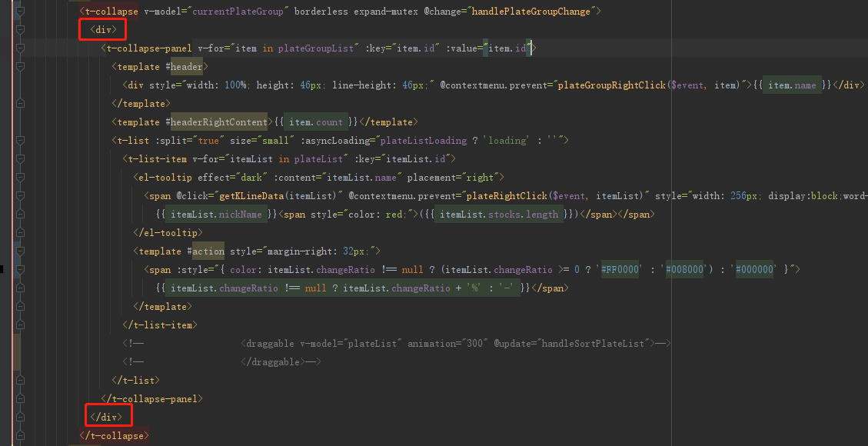Collapse the t-list-item v-for fold marker
Viewport: 868px width, 446px height.
pos(21,159)
